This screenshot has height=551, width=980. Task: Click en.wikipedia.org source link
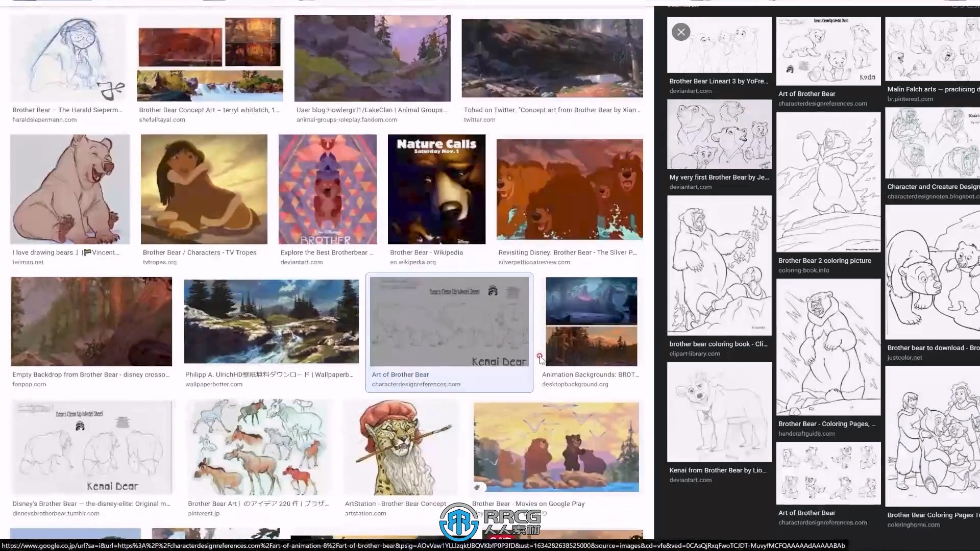coord(413,262)
